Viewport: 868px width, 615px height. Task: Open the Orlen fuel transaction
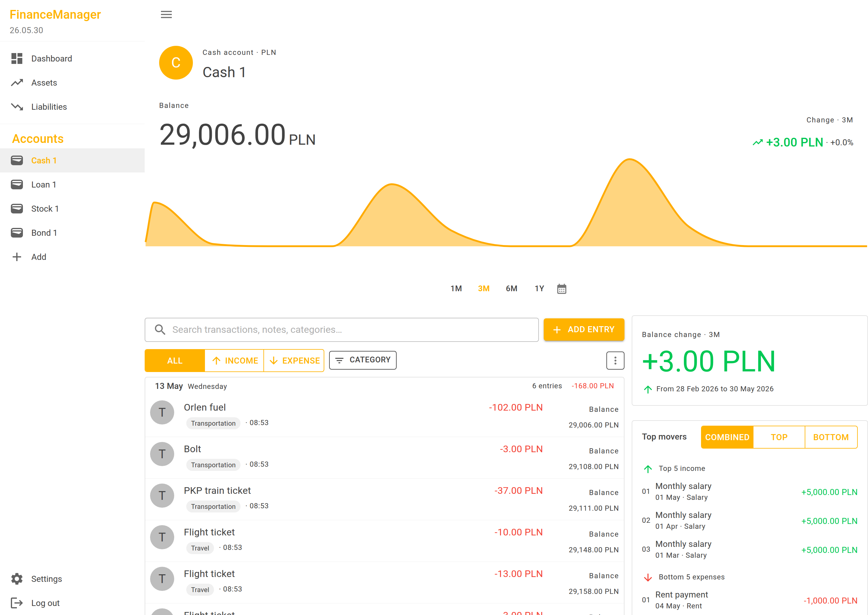pyautogui.click(x=384, y=415)
